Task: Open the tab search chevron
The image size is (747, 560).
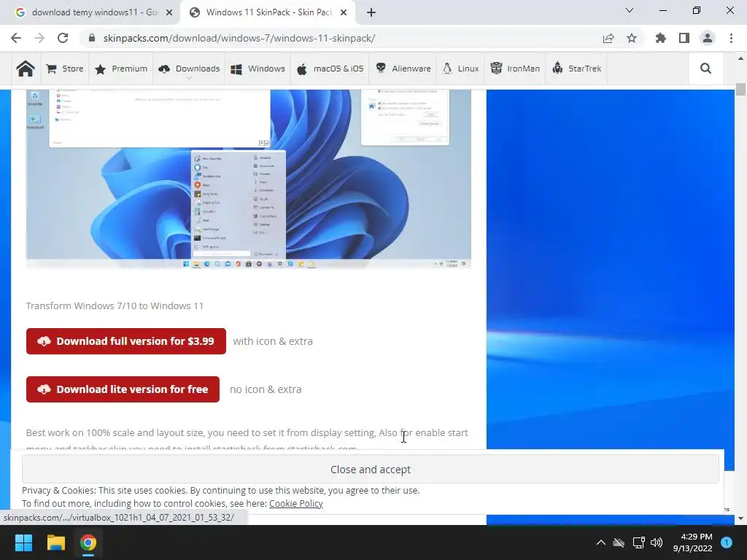Action: click(x=630, y=10)
